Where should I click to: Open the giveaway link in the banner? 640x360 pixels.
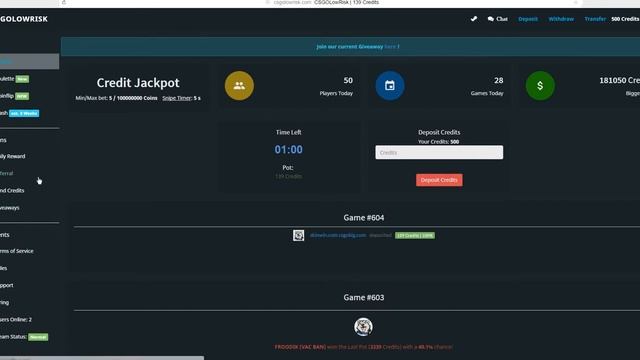click(x=390, y=47)
